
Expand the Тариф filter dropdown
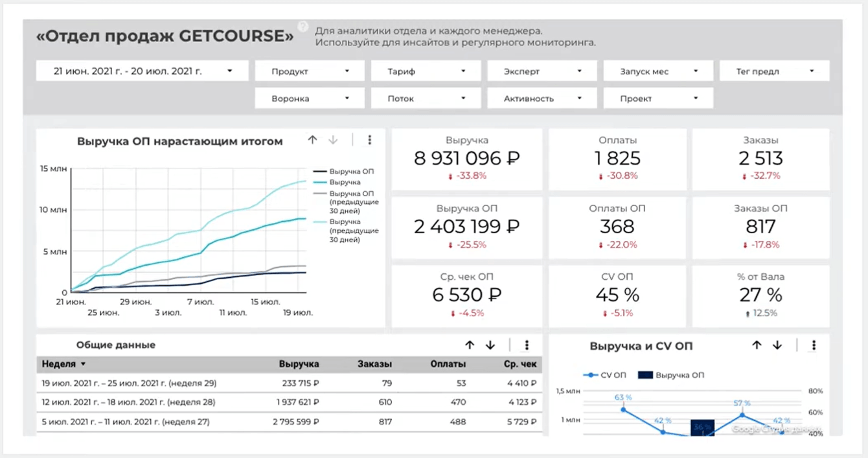tap(426, 71)
